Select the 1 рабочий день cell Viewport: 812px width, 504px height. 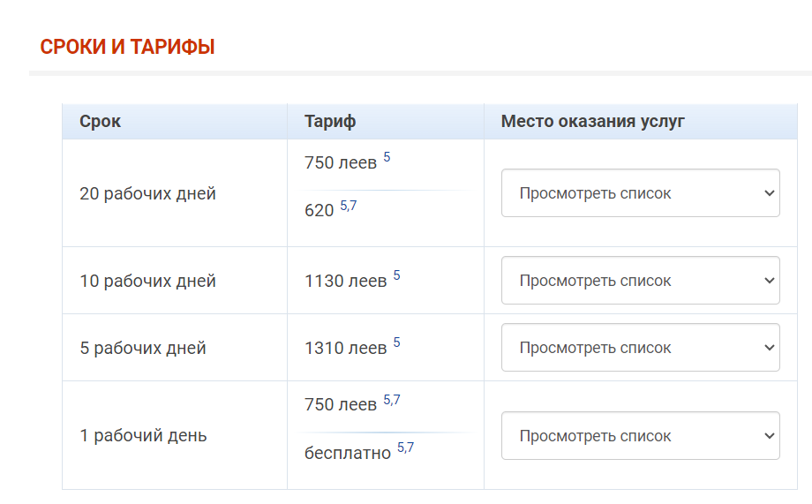[x=175, y=435]
